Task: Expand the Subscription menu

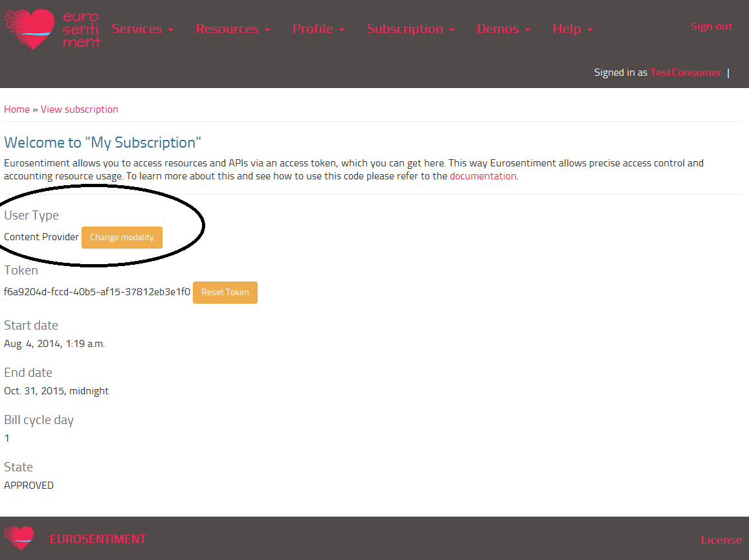Action: (410, 28)
